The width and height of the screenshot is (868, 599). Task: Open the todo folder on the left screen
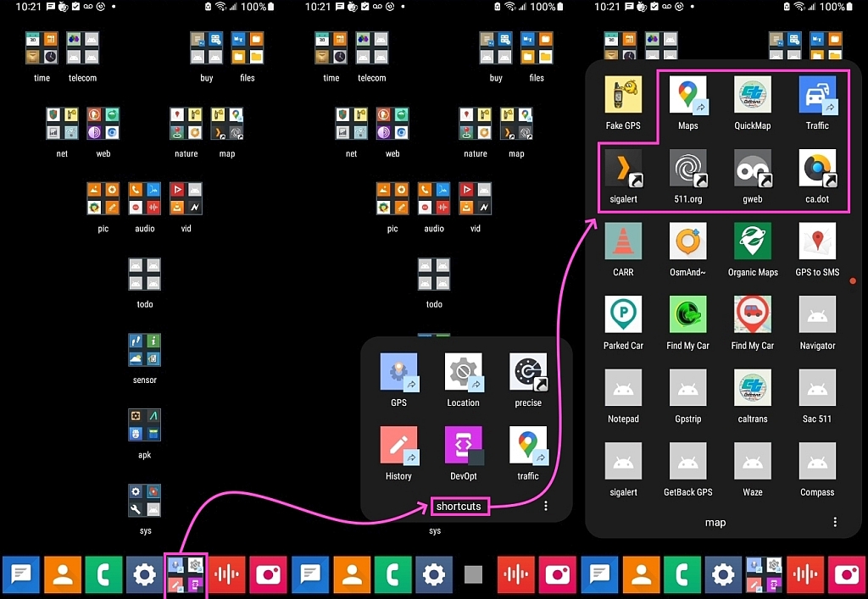coord(144,275)
